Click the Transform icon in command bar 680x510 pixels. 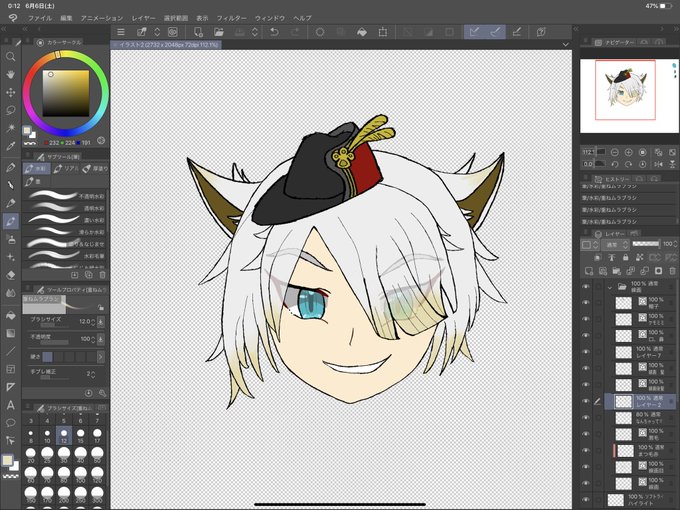click(382, 32)
